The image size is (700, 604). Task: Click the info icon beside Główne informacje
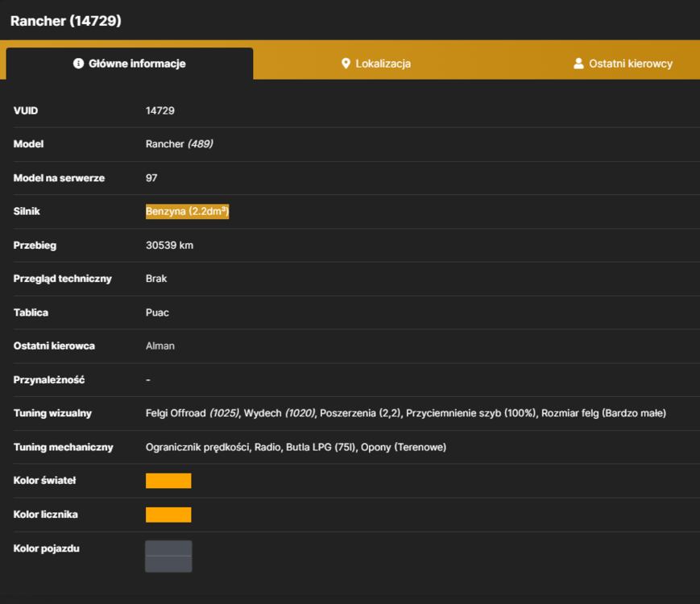coord(79,64)
